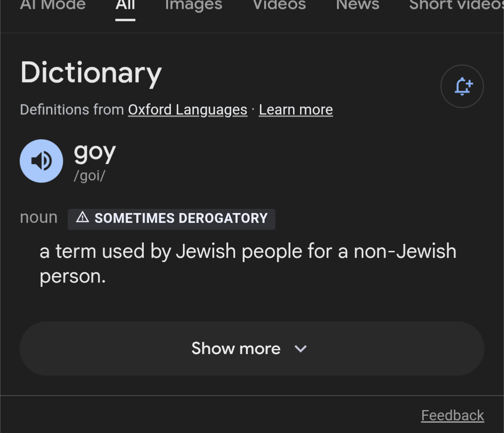The width and height of the screenshot is (504, 433).
Task: Play the audio pronunciation of goy
Action: click(x=41, y=161)
